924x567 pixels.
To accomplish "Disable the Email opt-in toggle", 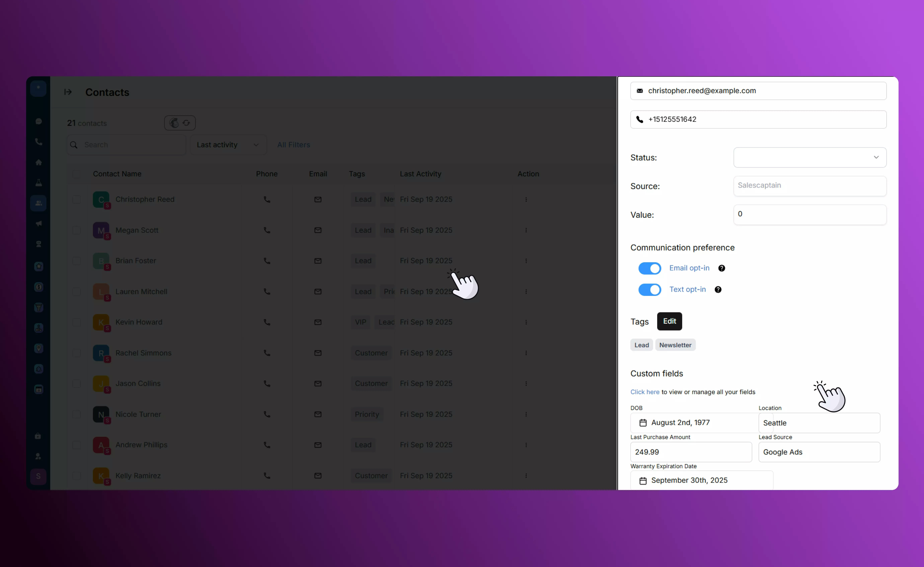I will (649, 268).
